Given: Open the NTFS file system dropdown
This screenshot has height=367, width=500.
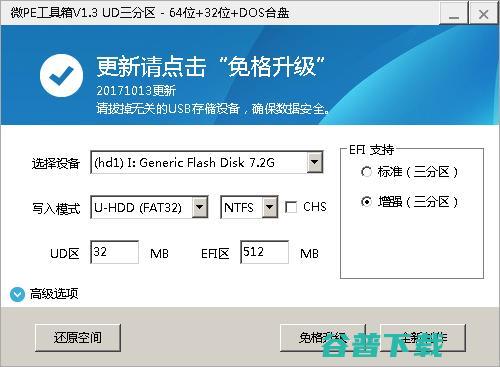Looking at the screenshot, I should pyautogui.click(x=249, y=207).
